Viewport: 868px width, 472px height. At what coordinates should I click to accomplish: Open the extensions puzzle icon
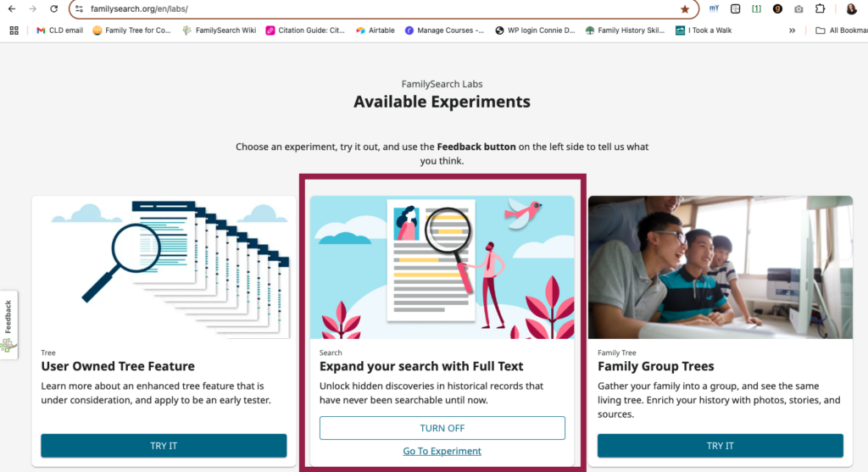820,8
